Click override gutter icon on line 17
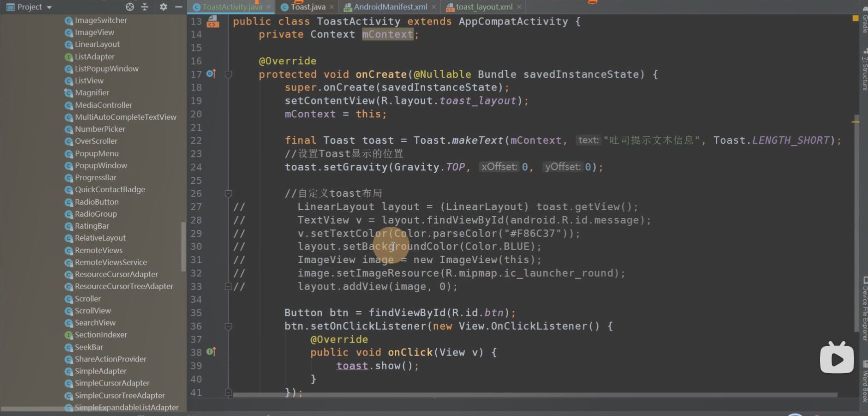The width and height of the screenshot is (868, 416). coord(211,74)
